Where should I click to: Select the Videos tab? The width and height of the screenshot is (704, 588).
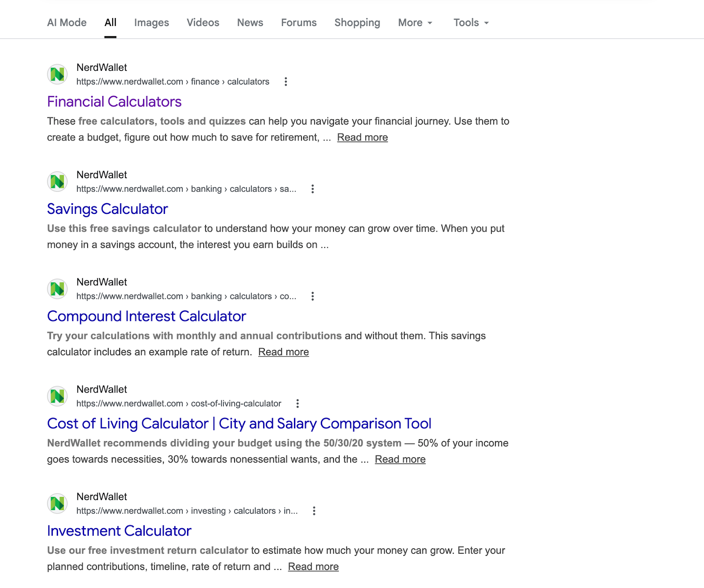[x=202, y=22]
